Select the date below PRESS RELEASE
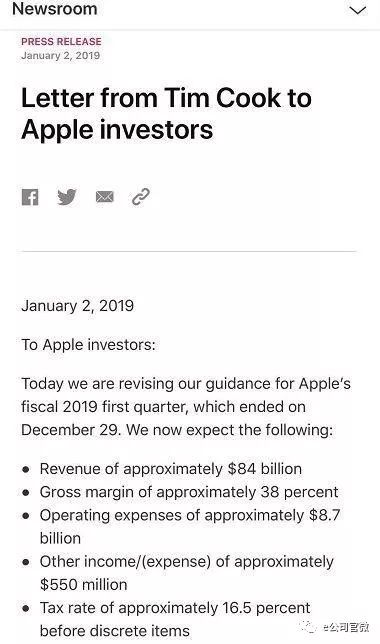 click(60, 55)
